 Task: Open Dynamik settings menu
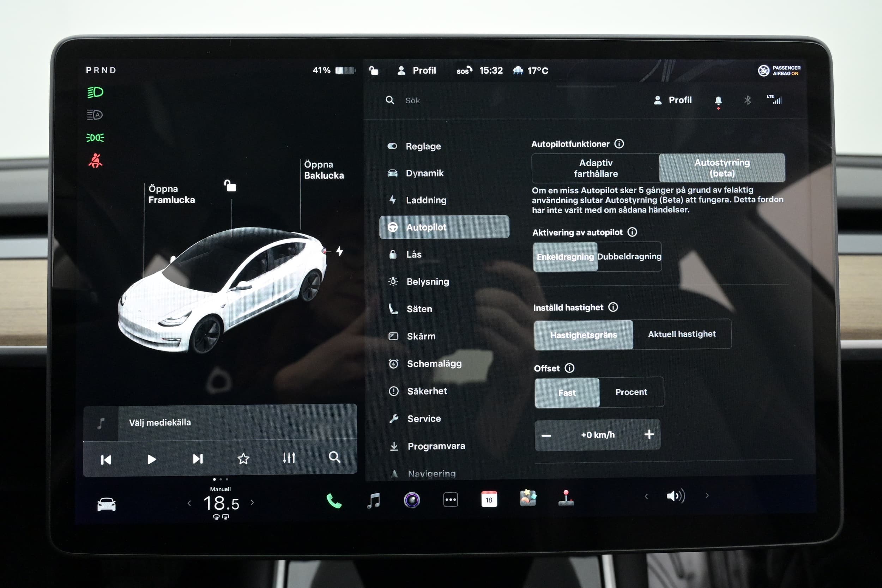click(x=444, y=173)
